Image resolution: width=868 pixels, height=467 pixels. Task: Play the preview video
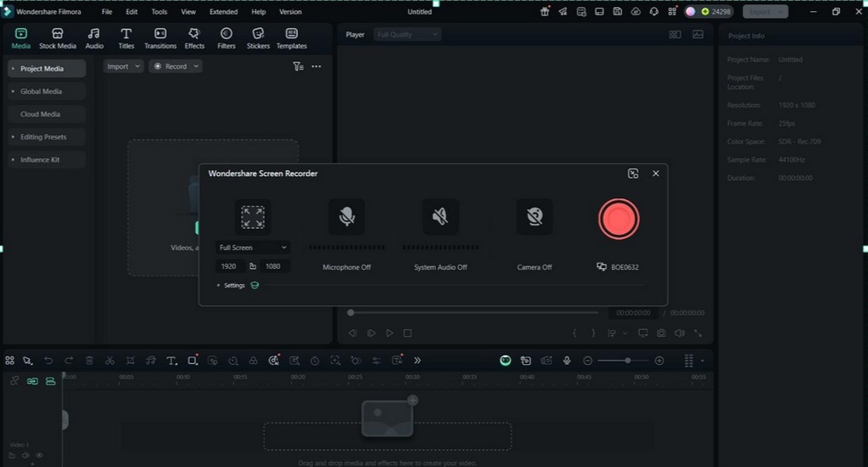coord(390,333)
